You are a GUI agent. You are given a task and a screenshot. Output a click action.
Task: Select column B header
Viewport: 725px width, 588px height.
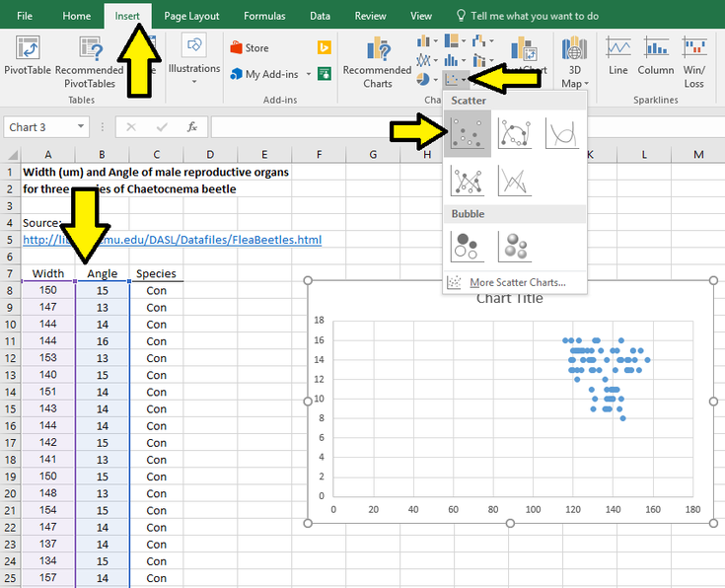(103, 155)
